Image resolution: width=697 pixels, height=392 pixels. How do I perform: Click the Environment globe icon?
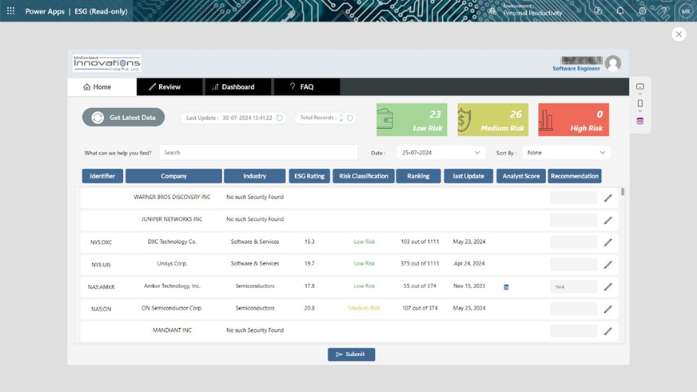click(x=492, y=11)
